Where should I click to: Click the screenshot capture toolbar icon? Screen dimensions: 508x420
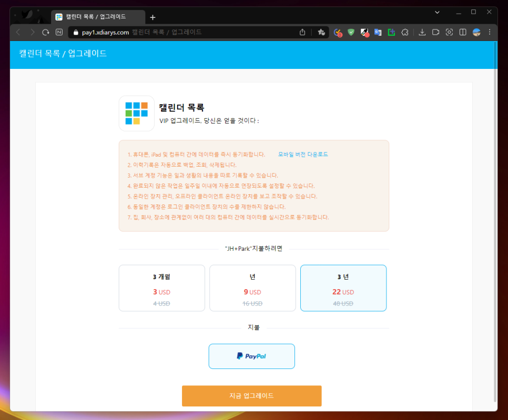click(x=449, y=32)
